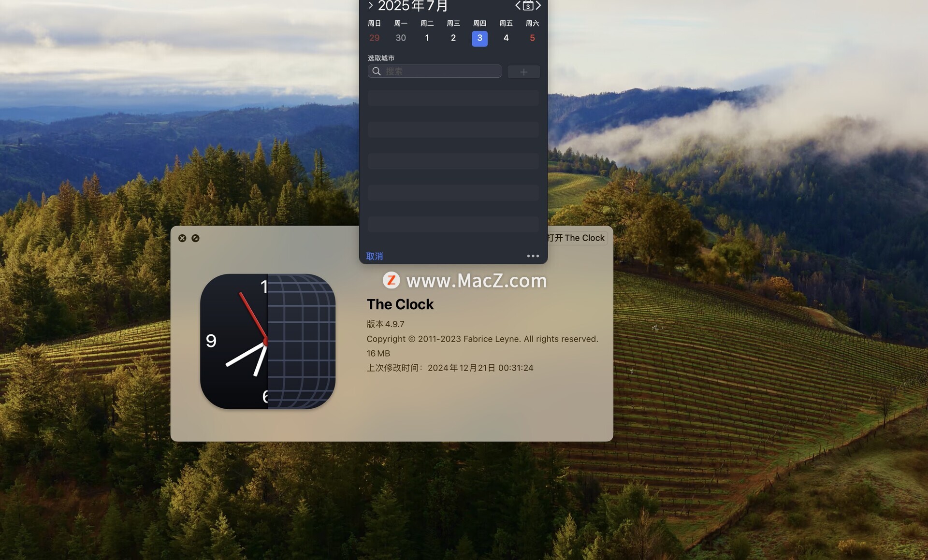The height and width of the screenshot is (560, 928).
Task: Select date 30 on Monday
Action: coord(401,38)
